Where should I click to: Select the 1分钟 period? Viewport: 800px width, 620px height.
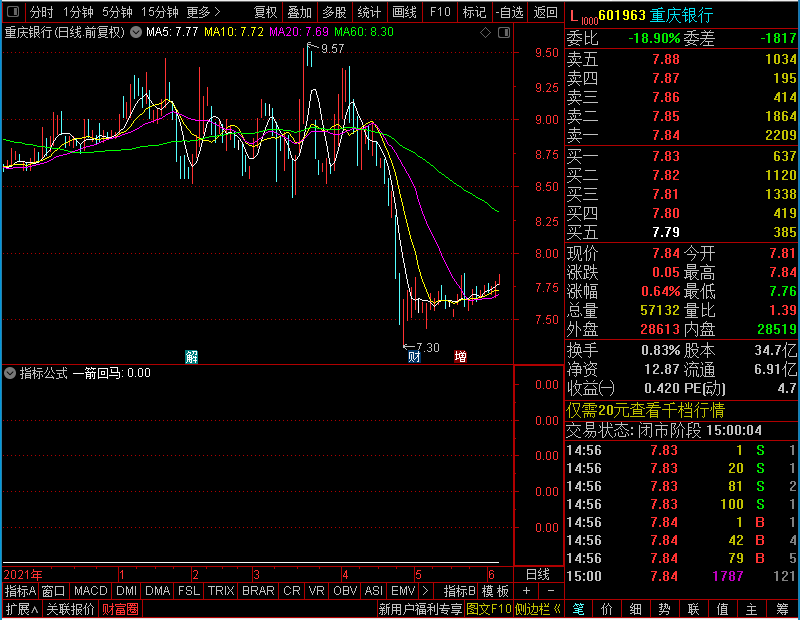(x=78, y=12)
